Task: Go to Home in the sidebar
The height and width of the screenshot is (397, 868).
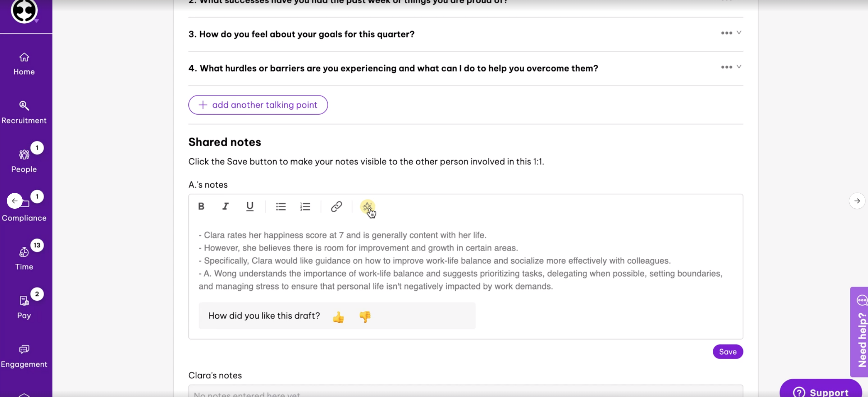Action: click(24, 64)
